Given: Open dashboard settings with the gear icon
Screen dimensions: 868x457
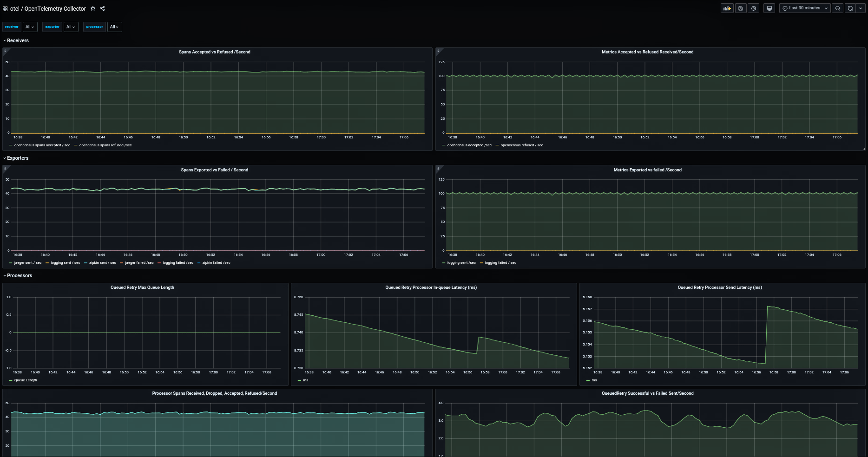Looking at the screenshot, I should 753,8.
